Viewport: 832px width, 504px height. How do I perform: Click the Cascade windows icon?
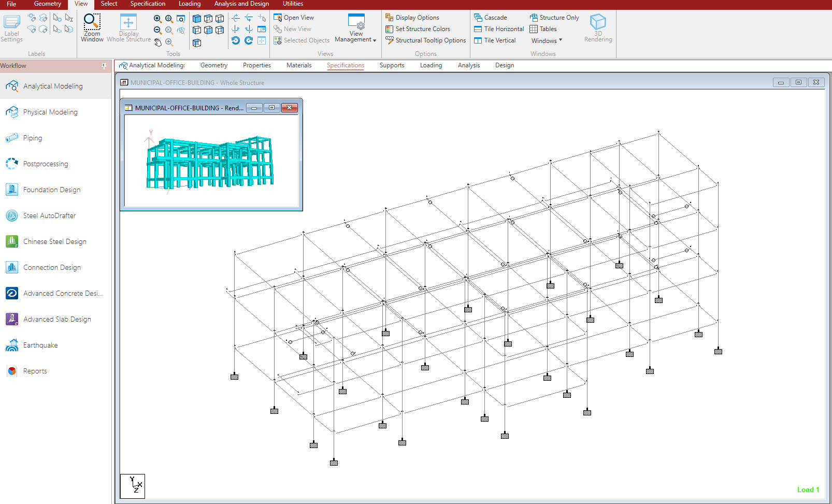click(478, 18)
